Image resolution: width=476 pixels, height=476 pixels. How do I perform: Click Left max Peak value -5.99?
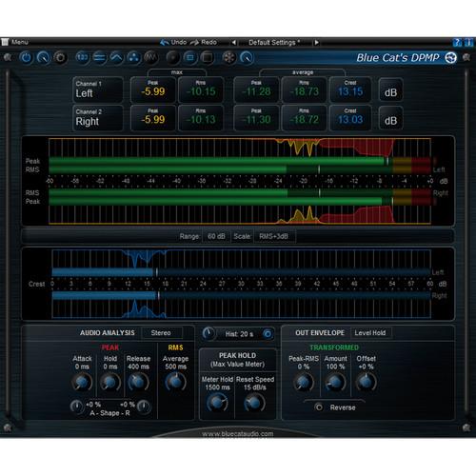click(x=153, y=91)
